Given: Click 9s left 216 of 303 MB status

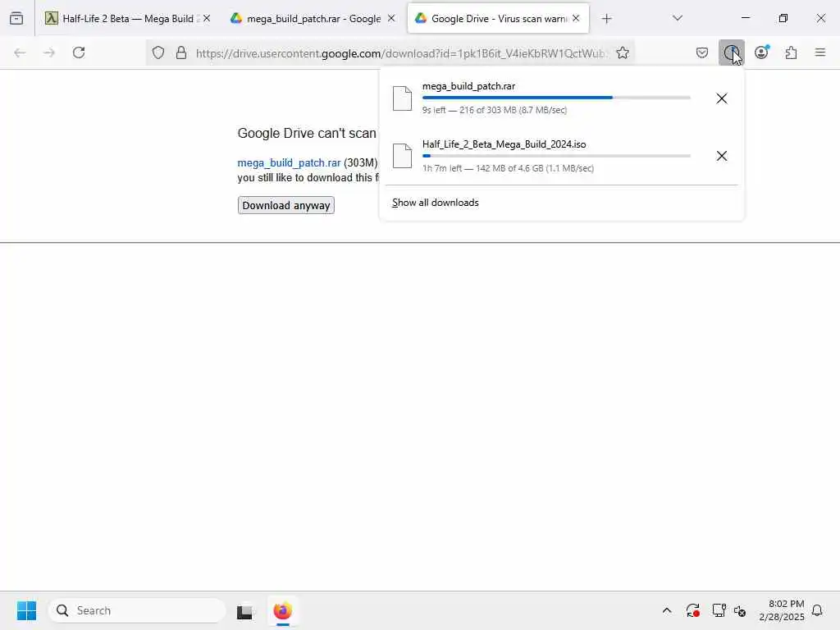Looking at the screenshot, I should (x=495, y=111).
